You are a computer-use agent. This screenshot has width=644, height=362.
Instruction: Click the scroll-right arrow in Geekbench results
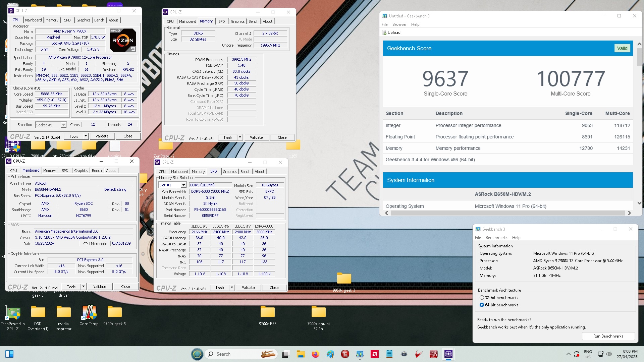629,213
